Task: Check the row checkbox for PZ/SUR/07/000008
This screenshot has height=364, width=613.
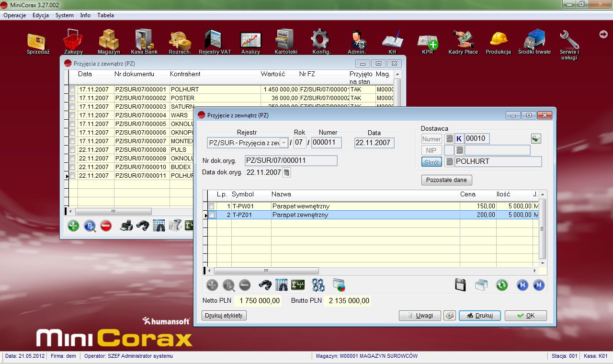Action: point(72,150)
